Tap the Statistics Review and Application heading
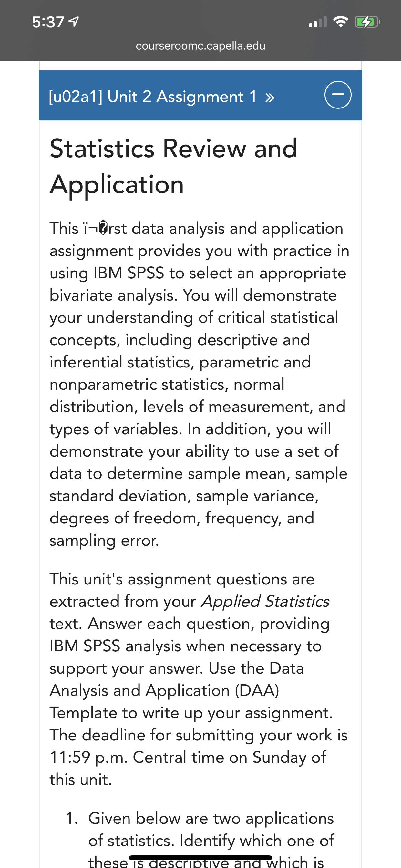The width and height of the screenshot is (401, 868). pyautogui.click(x=174, y=166)
